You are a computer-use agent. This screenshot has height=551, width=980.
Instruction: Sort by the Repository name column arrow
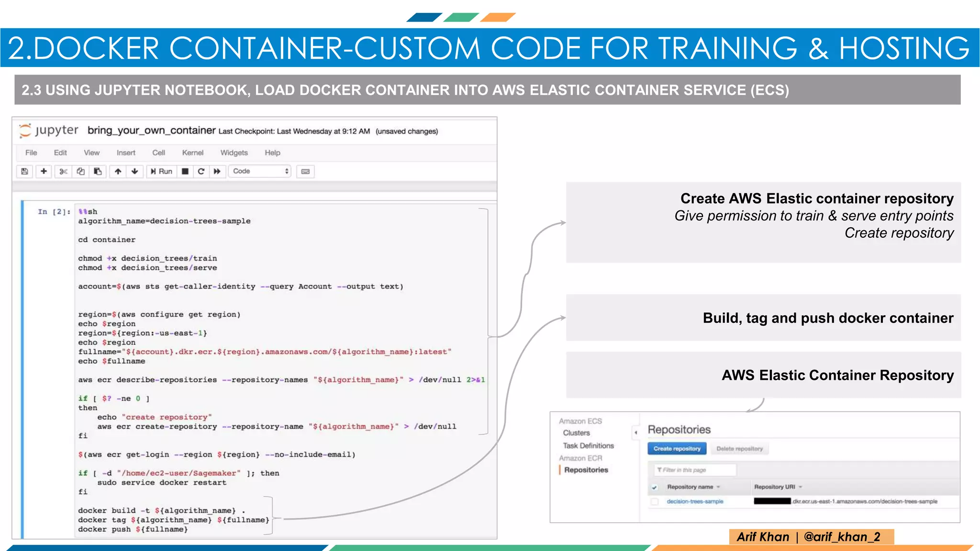pos(718,487)
